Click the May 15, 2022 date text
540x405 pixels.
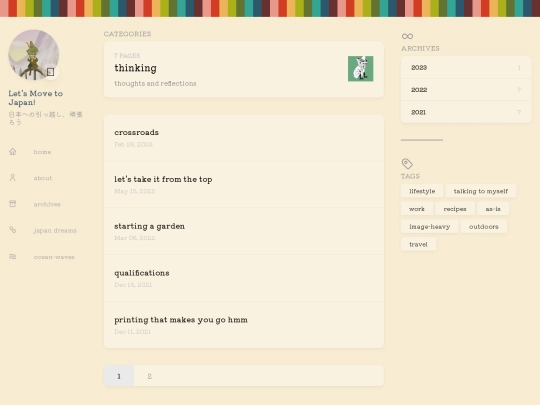click(x=135, y=191)
